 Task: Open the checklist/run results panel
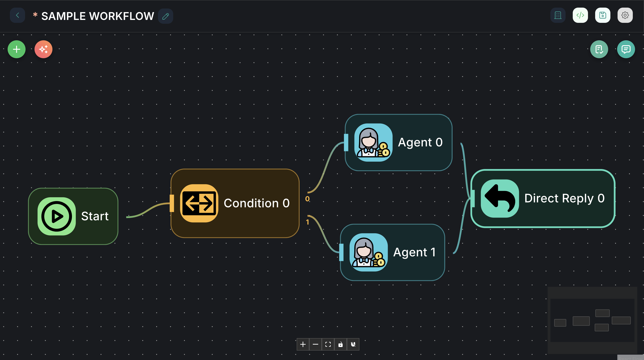[599, 49]
